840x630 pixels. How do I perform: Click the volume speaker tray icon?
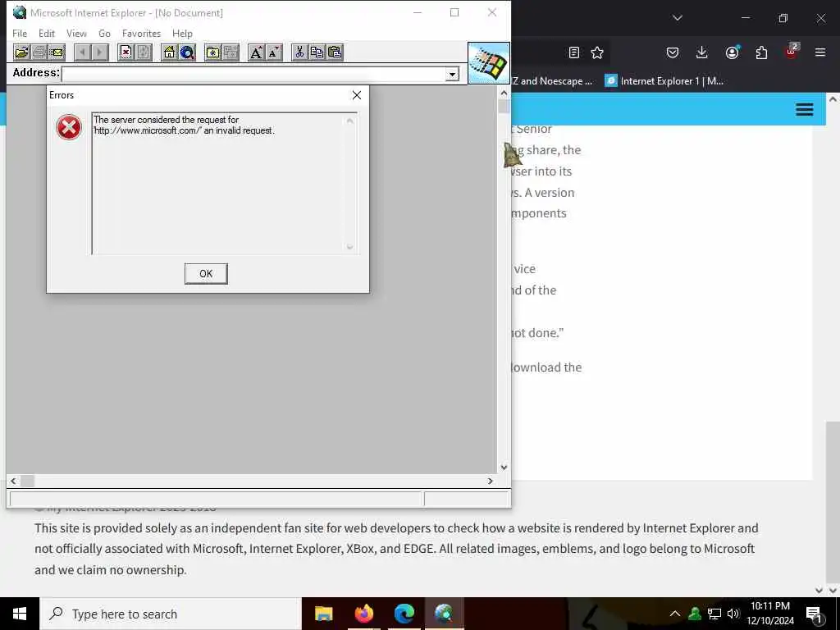coord(733,614)
